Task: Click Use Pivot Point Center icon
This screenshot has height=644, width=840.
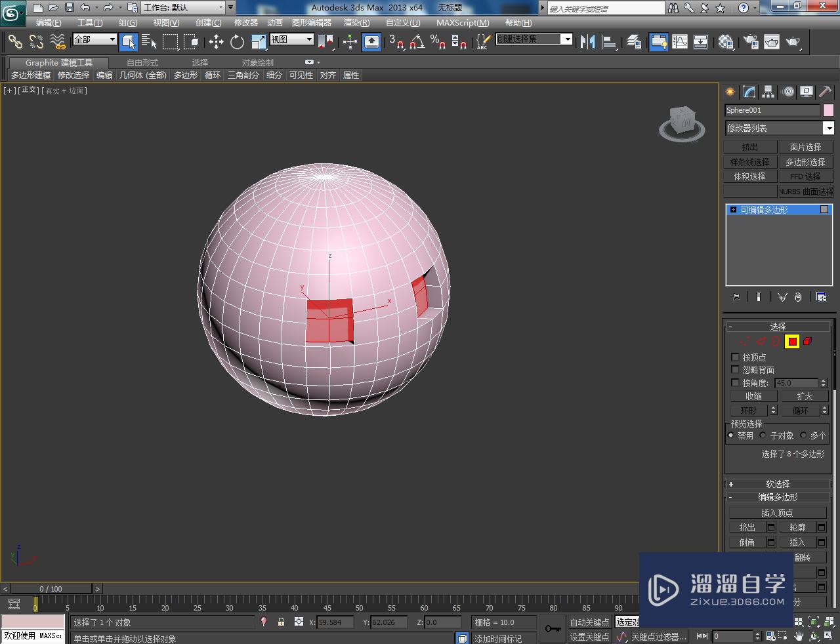Action: [x=325, y=42]
